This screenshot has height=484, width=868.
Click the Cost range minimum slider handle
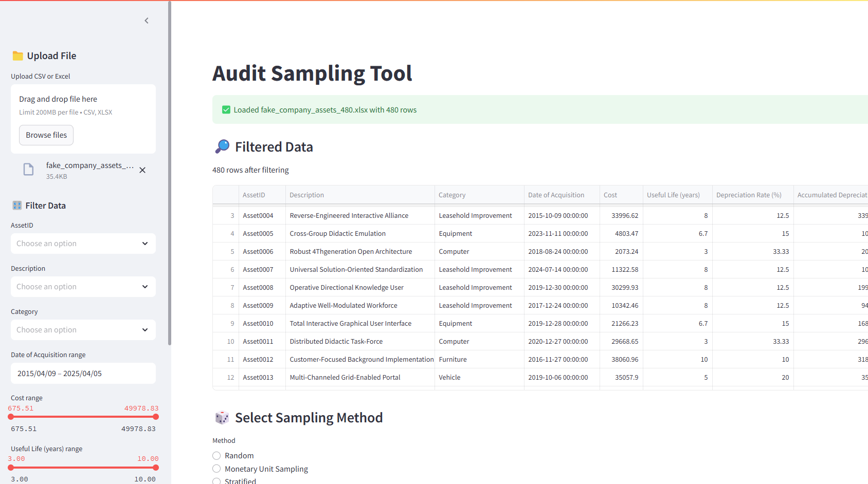(11, 417)
